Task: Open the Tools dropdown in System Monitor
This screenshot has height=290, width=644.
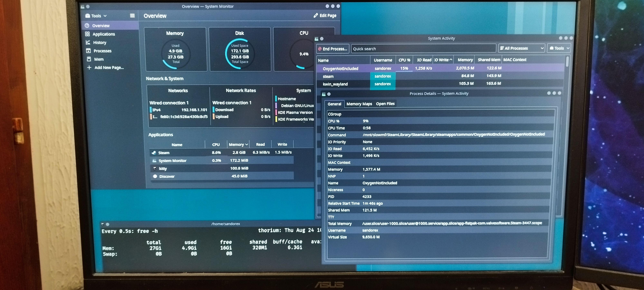Action: 96,16
